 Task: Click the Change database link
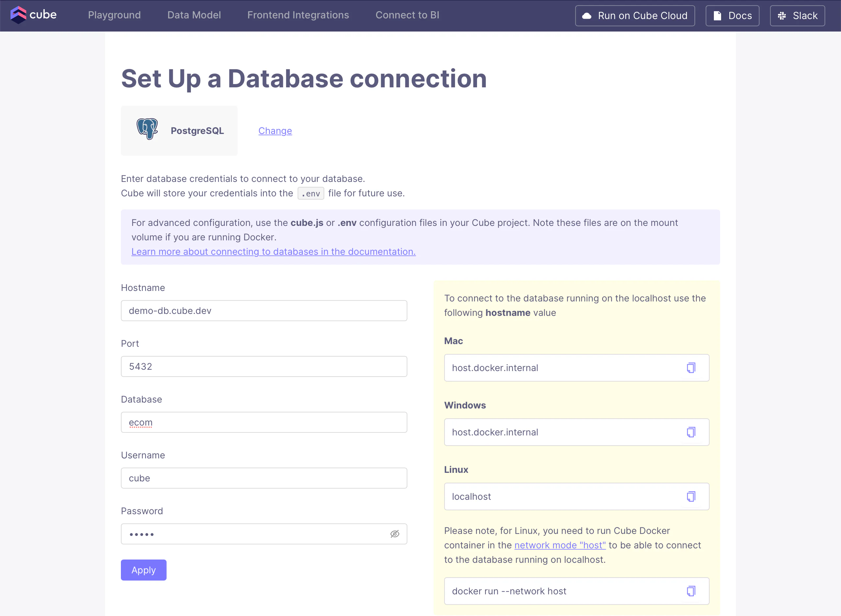pyautogui.click(x=275, y=131)
